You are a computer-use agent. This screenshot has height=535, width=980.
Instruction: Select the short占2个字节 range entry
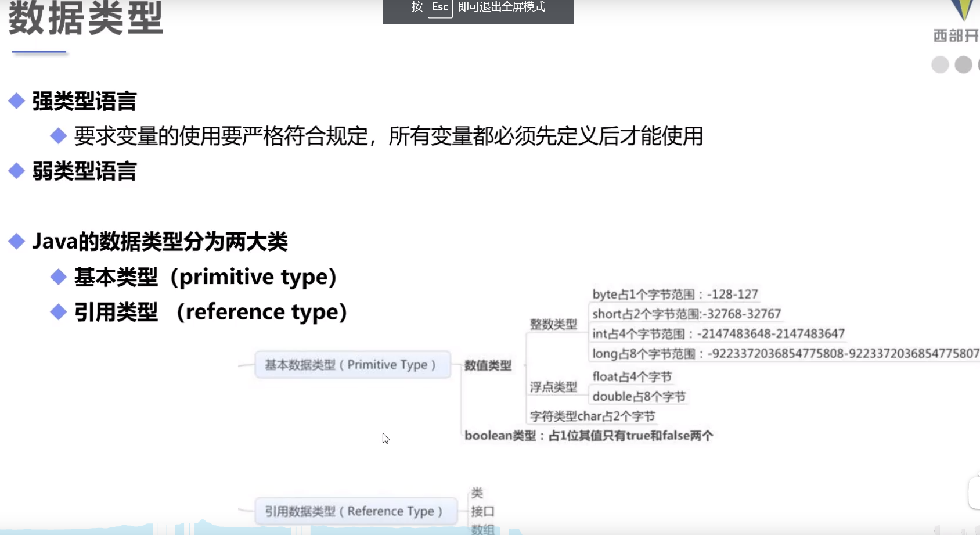tap(687, 314)
